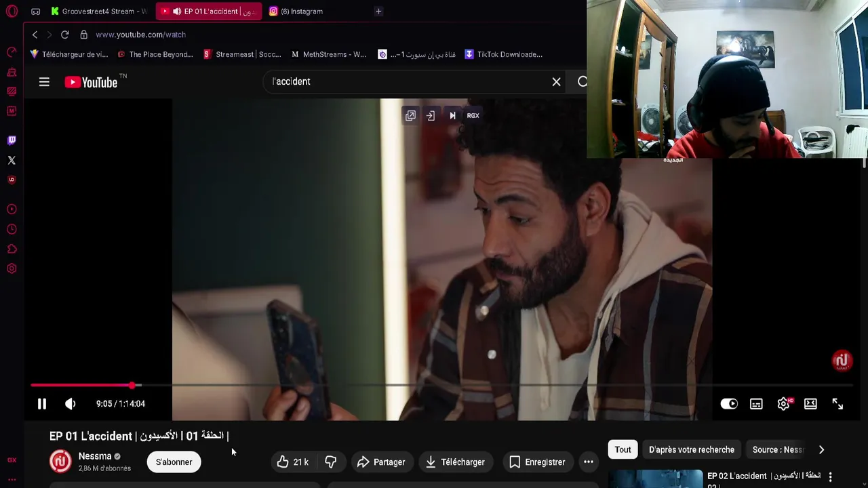868x488 pixels.
Task: Enter fullscreen mode
Action: (x=837, y=404)
